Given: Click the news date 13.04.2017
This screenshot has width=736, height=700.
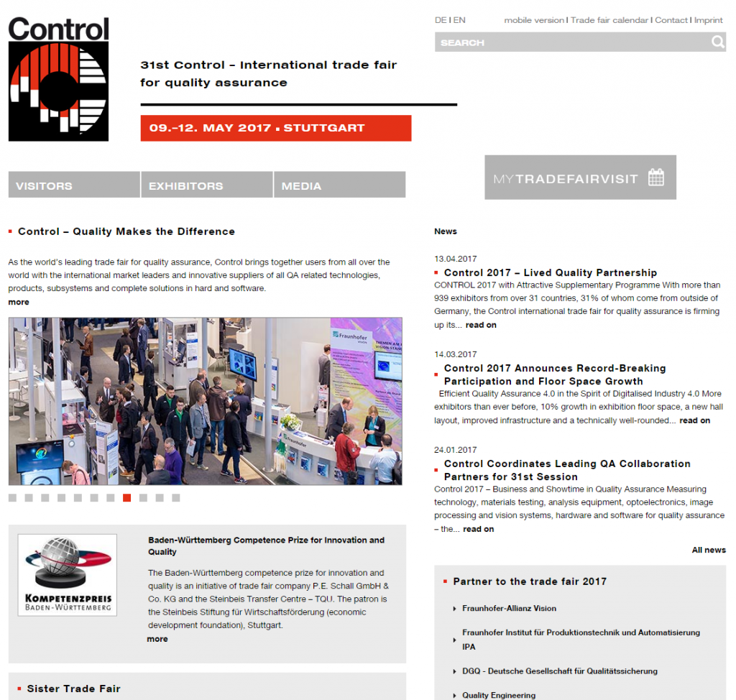Looking at the screenshot, I should [455, 259].
